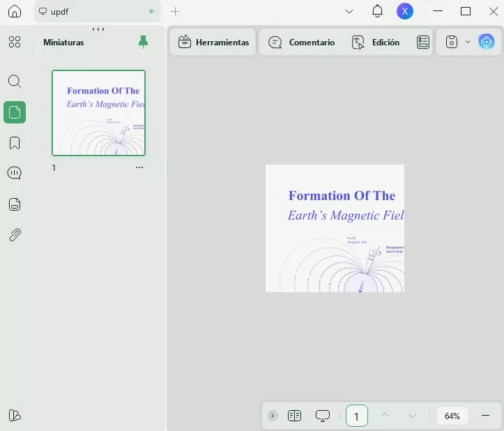Open the bookmarks panel icon
504x431 pixels.
tap(15, 143)
